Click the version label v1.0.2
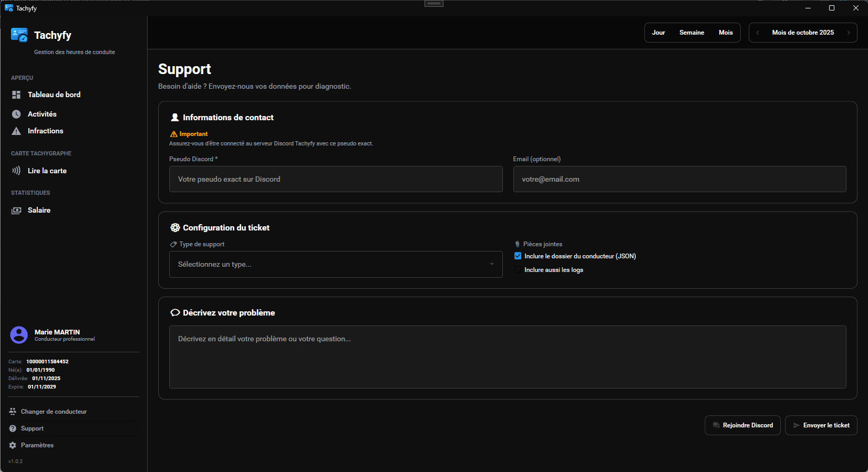Screen dimensions: 868x472 pyautogui.click(x=15, y=461)
